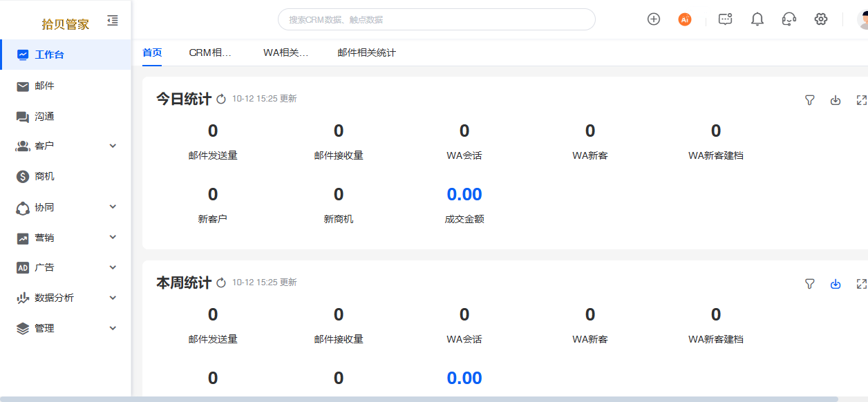Download 今日统计 with the download icon
Viewport: 868px width, 402px height.
click(x=836, y=100)
